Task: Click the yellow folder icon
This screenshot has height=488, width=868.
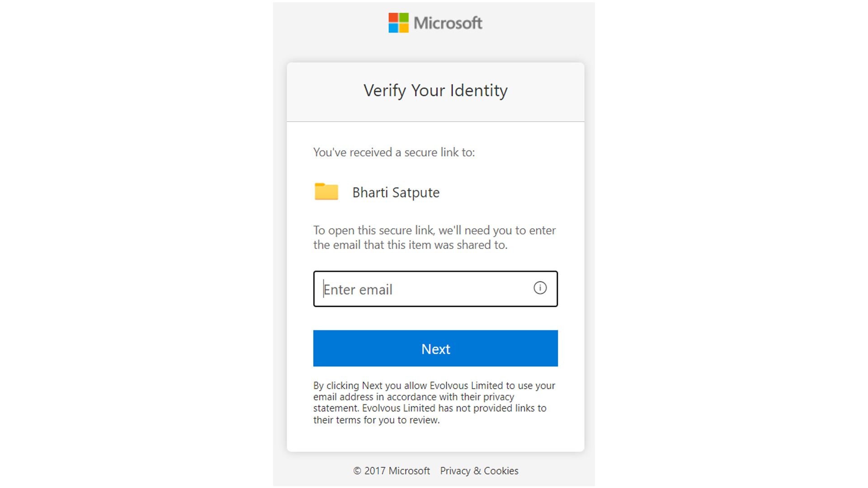Action: [326, 192]
